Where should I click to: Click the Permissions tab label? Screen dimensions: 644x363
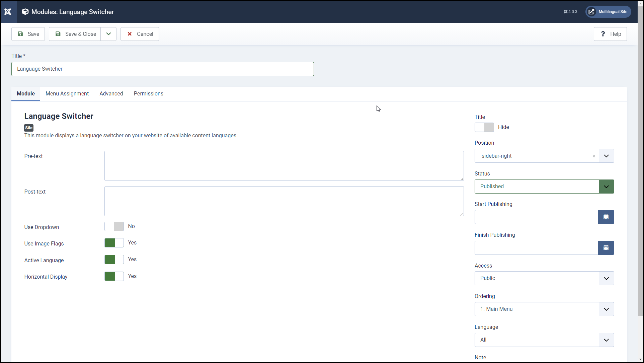148,93
